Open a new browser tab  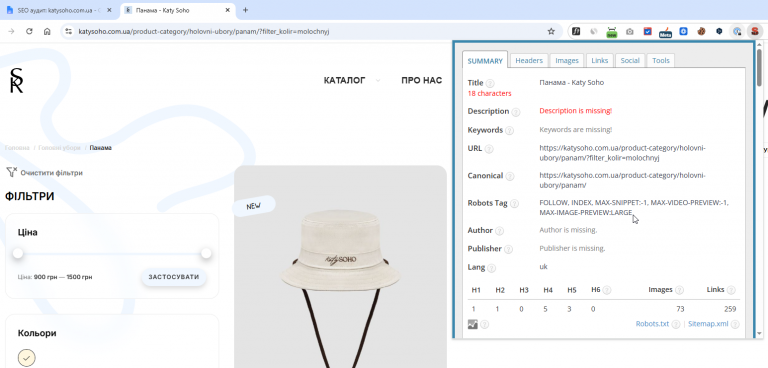(245, 10)
